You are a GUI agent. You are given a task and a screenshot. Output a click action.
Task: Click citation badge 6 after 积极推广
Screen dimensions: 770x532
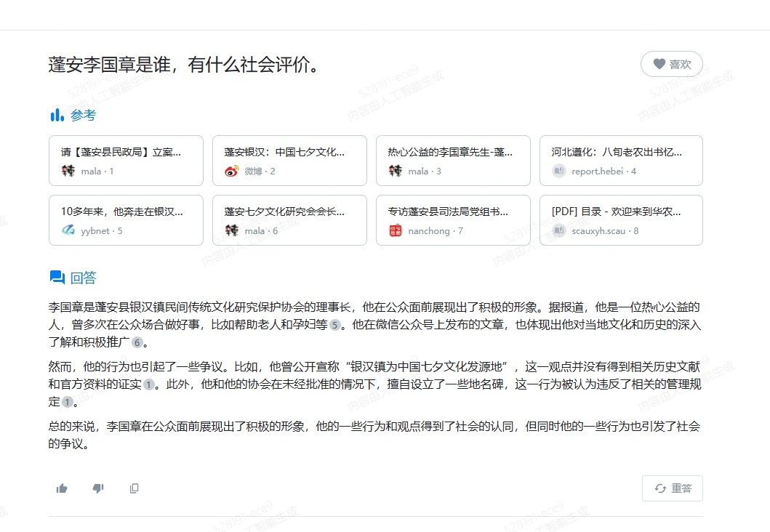137,342
